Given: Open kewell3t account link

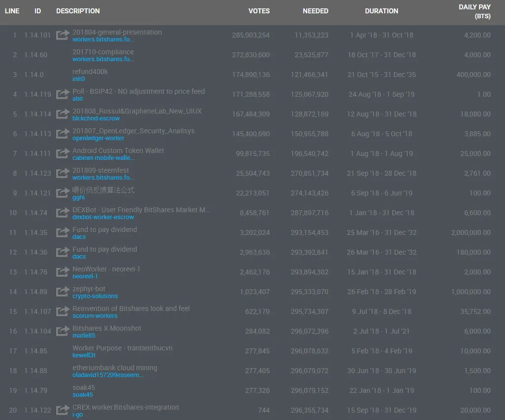Looking at the screenshot, I should pyautogui.click(x=84, y=355).
